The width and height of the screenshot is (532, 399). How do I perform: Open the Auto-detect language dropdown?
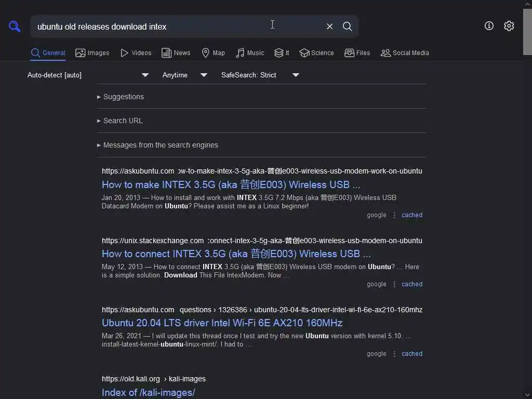tap(88, 75)
